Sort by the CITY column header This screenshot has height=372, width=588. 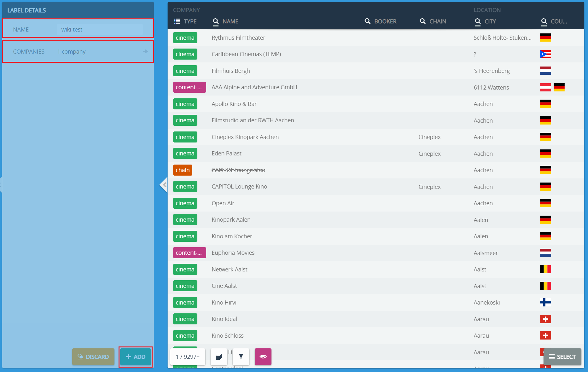click(490, 21)
